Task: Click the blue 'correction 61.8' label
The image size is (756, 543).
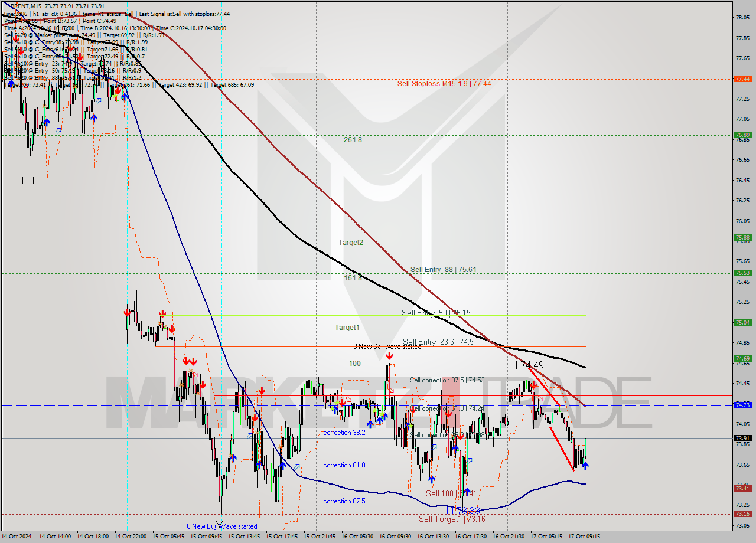Action: (x=344, y=465)
